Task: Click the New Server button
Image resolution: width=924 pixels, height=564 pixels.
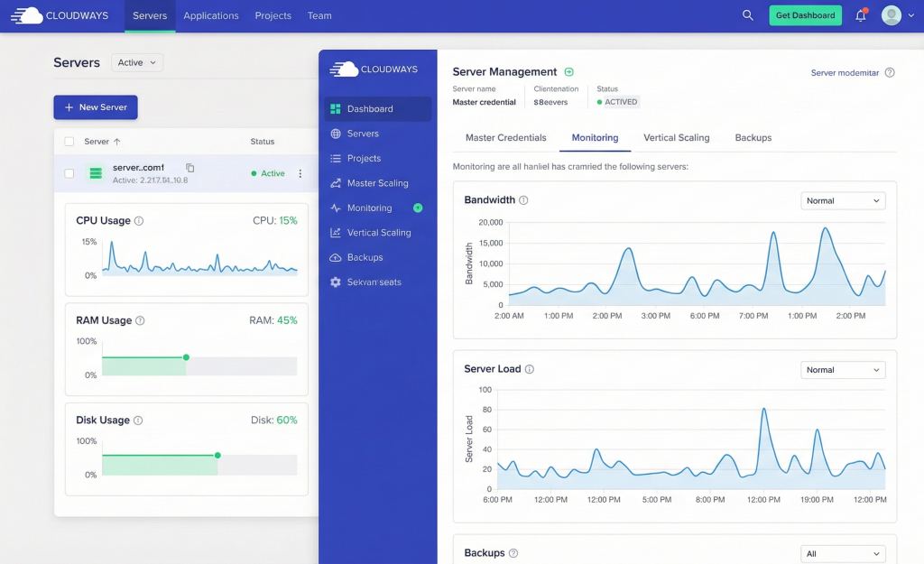Action: click(95, 106)
